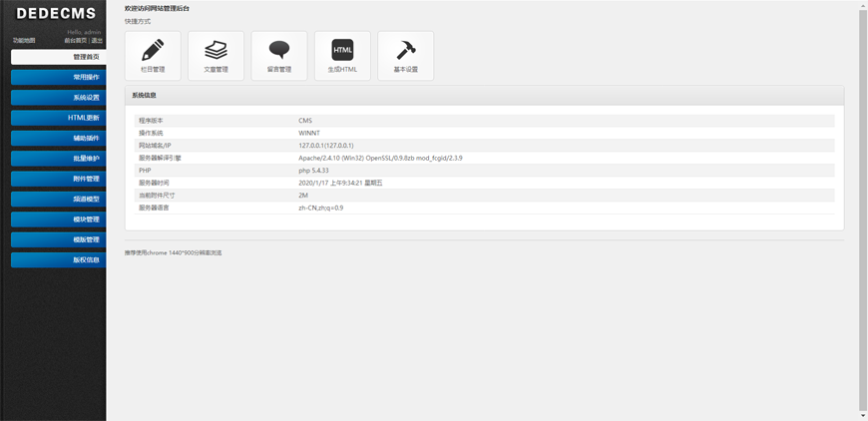Open the 批量维护 sidebar menu

point(59,159)
